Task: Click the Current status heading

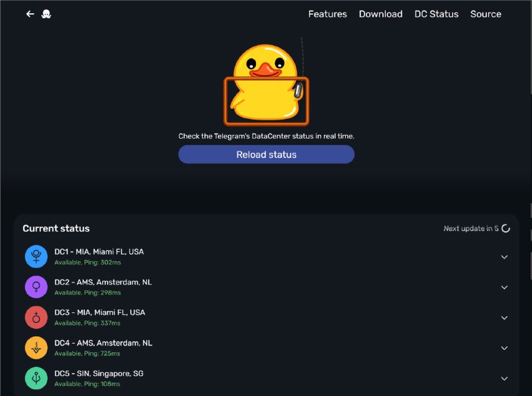Action: (57, 229)
